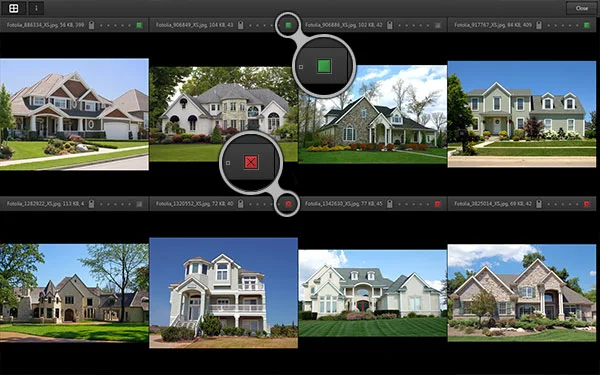Viewport: 600px width, 375px height.
Task: Toggle lock icon for Fotolia_1320552_XS.jpg
Action: pos(241,204)
